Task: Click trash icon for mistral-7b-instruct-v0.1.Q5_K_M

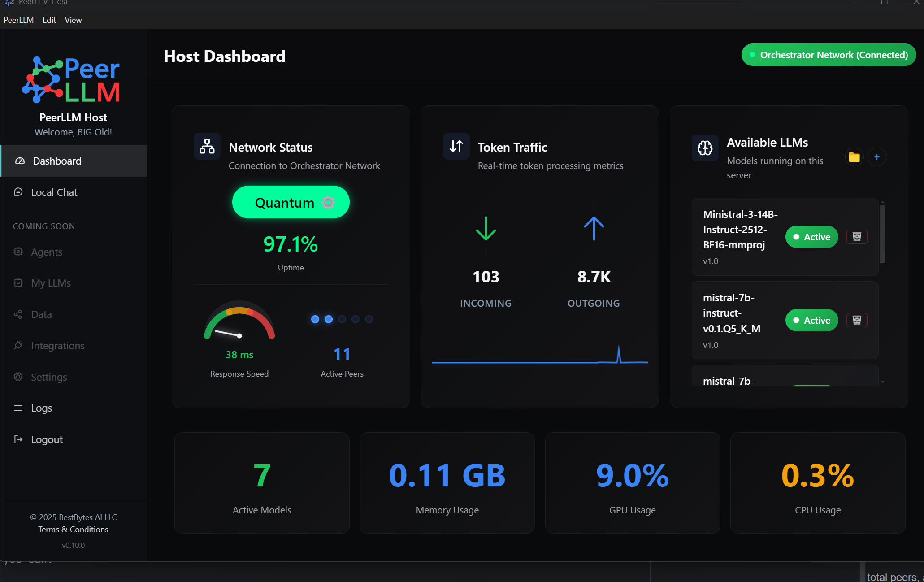Action: pyautogui.click(x=857, y=320)
